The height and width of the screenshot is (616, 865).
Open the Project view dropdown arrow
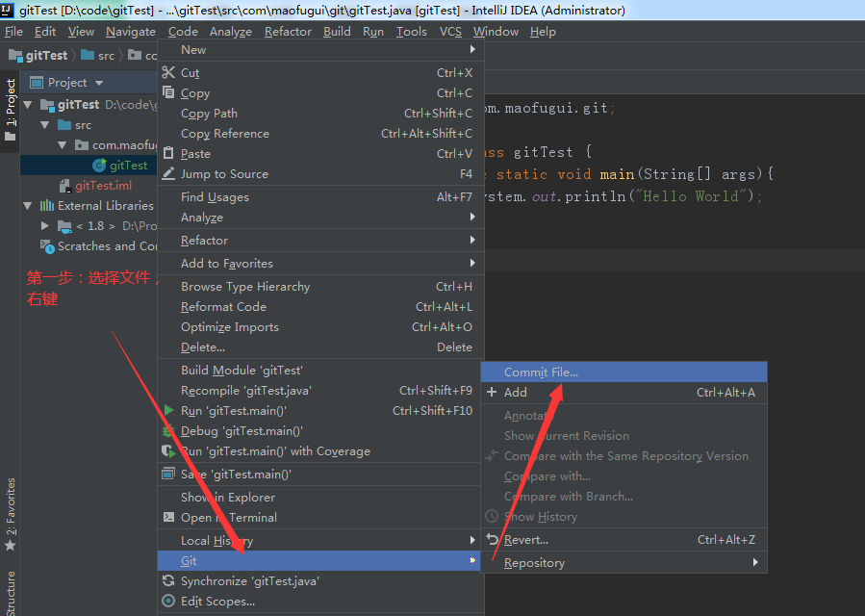click(99, 83)
